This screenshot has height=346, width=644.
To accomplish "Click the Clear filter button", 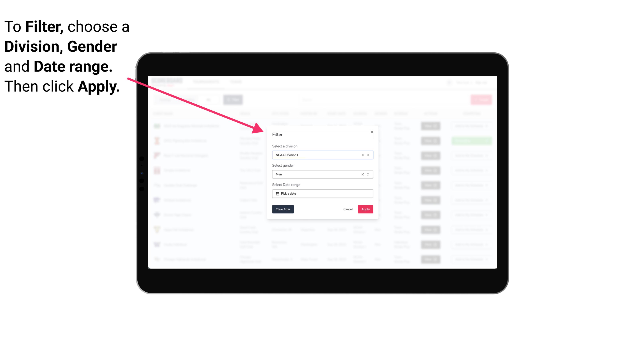I will 283,209.
